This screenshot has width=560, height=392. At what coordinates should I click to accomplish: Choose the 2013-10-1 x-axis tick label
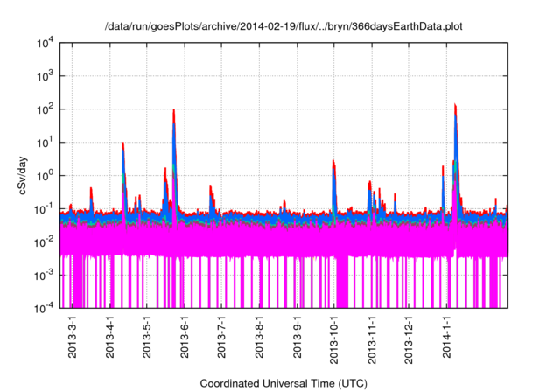(x=334, y=341)
